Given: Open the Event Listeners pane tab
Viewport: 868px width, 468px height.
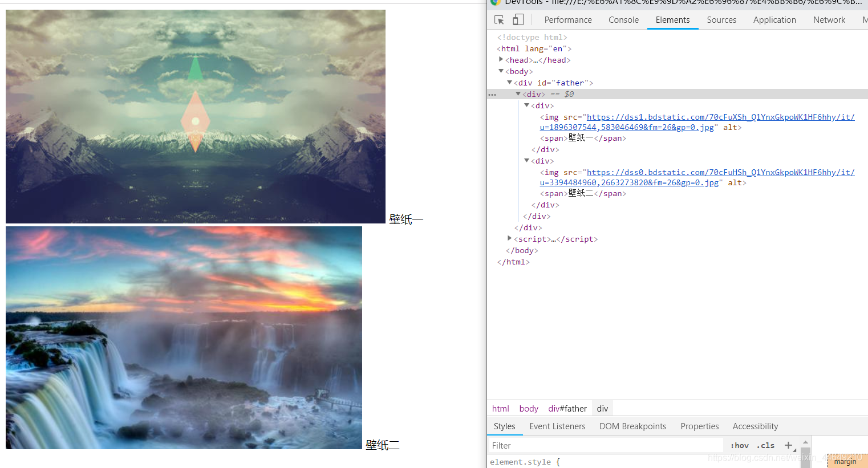Looking at the screenshot, I should [557, 426].
